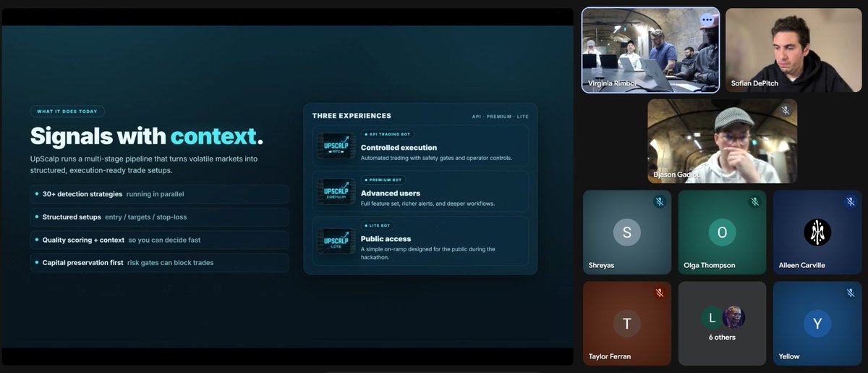Click the 'Aileen Carville' name label
Screen dimensions: 868x373
click(801, 265)
